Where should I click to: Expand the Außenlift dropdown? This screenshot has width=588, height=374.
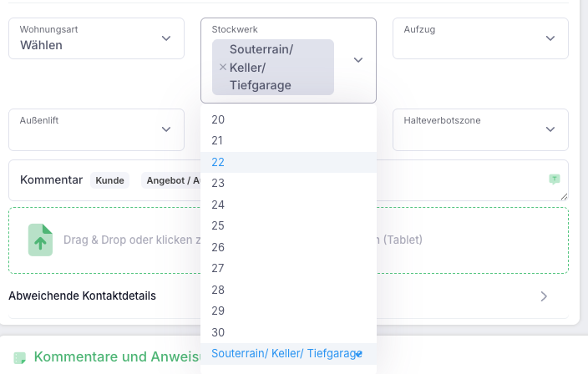(x=96, y=129)
